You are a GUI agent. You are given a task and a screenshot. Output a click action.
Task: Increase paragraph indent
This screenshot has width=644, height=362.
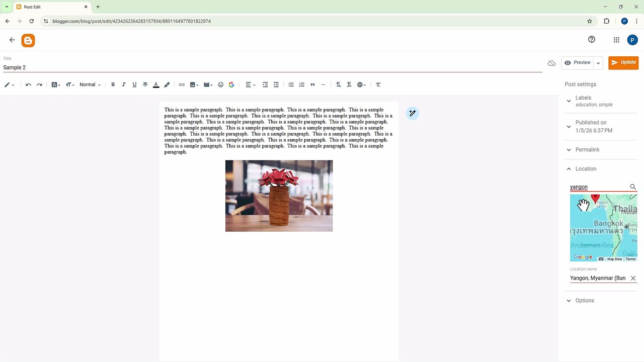(x=265, y=85)
